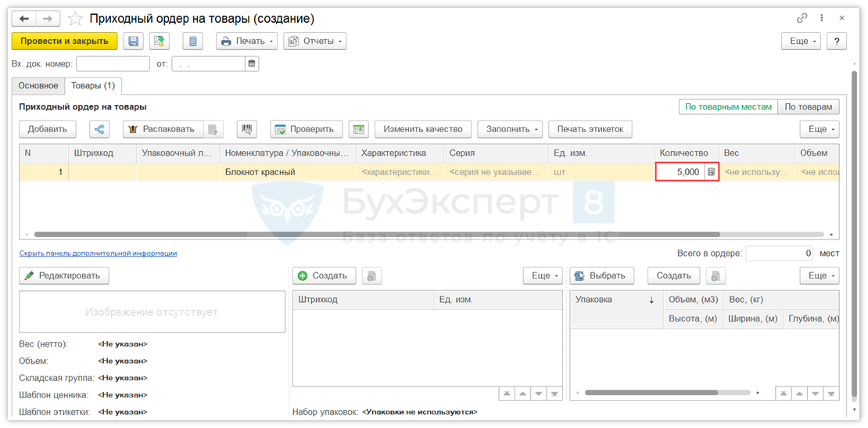Click the Распаковать button
Screen dimensions: 868x428
point(163,129)
